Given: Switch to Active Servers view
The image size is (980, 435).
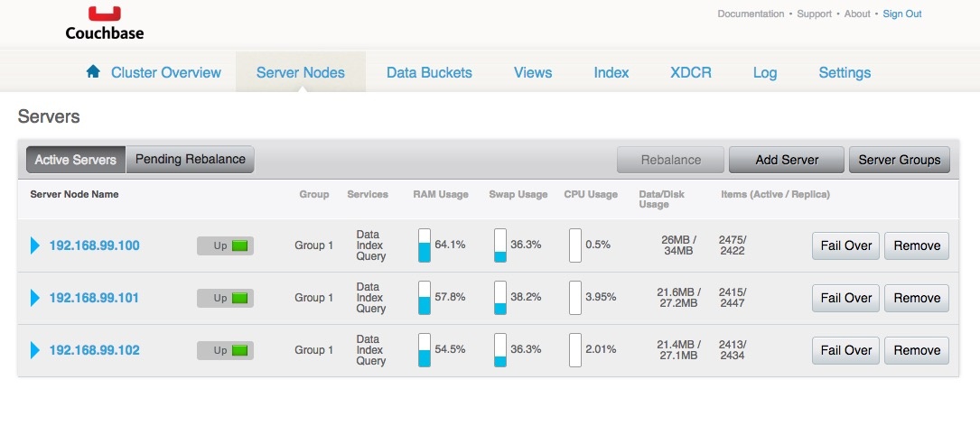Looking at the screenshot, I should (x=76, y=160).
